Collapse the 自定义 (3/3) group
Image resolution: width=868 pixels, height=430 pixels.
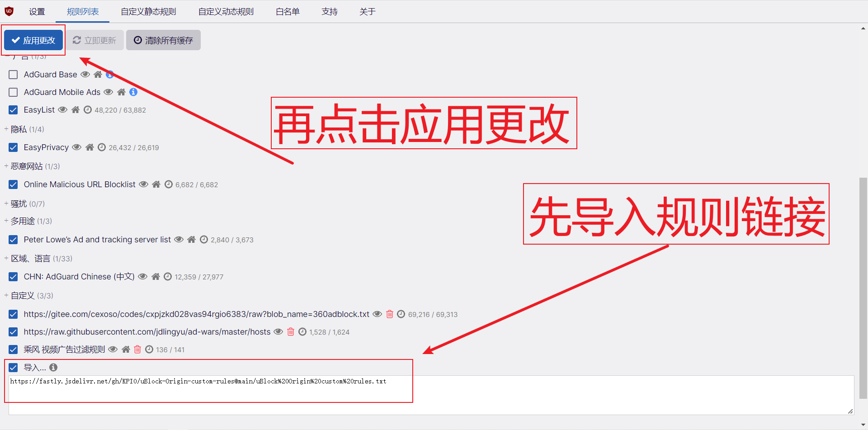pos(29,296)
